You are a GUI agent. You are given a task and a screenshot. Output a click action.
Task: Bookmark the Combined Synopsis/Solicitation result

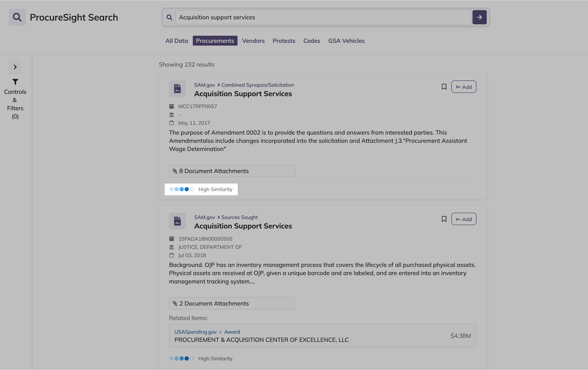tap(444, 87)
